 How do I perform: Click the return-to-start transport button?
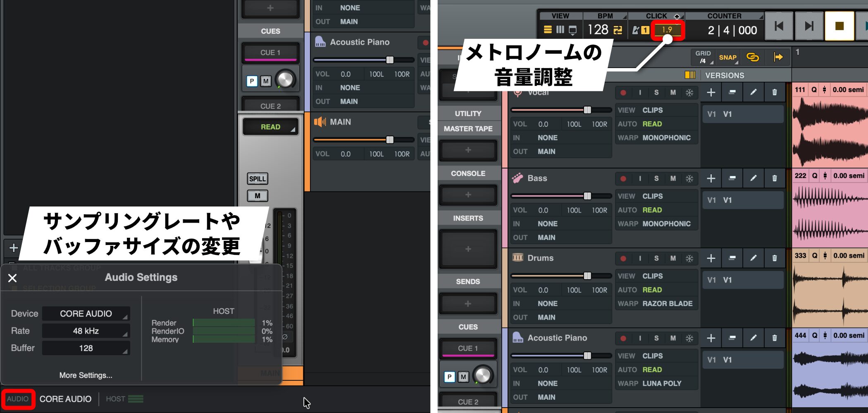(x=779, y=26)
